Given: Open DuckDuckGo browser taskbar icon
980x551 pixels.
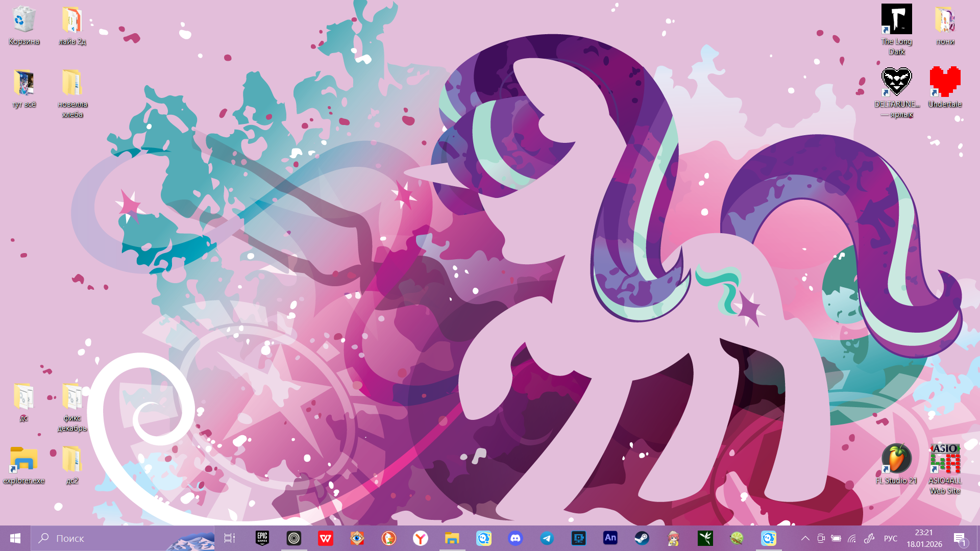Looking at the screenshot, I should coord(389,538).
